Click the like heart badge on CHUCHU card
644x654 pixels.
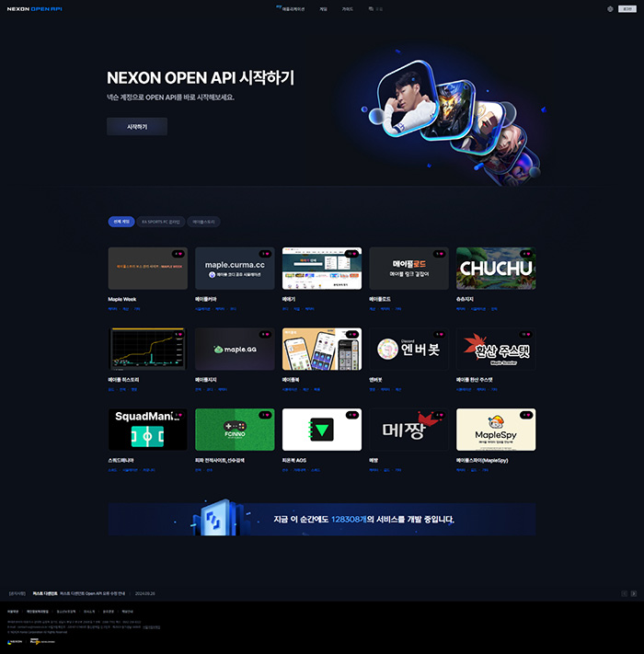tap(526, 253)
